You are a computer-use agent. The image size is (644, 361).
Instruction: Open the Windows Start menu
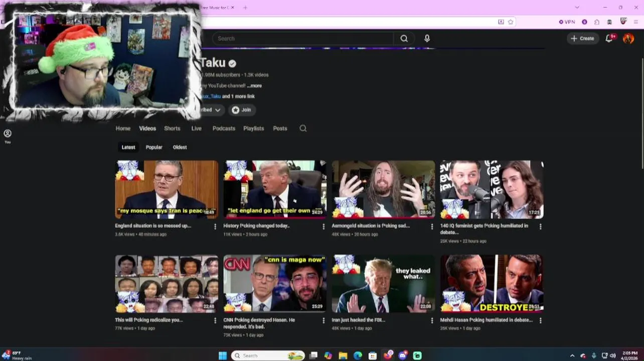[x=223, y=355]
